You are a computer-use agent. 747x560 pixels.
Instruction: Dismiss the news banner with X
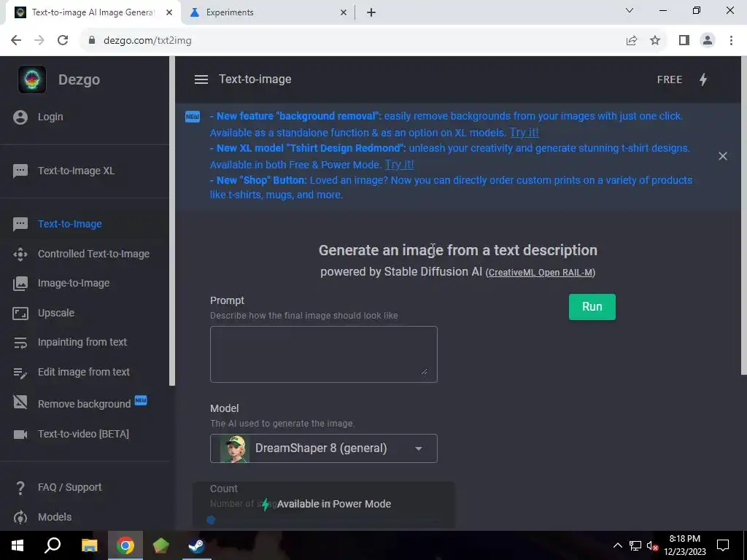(x=723, y=156)
